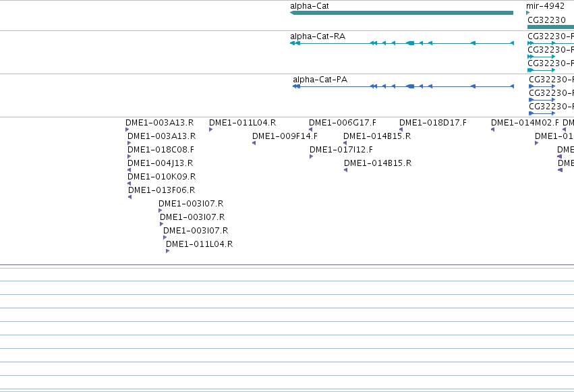The height and width of the screenshot is (392, 574).
Task: Click the large exon block of alpha-Cat-RA
Action: pos(410,43)
